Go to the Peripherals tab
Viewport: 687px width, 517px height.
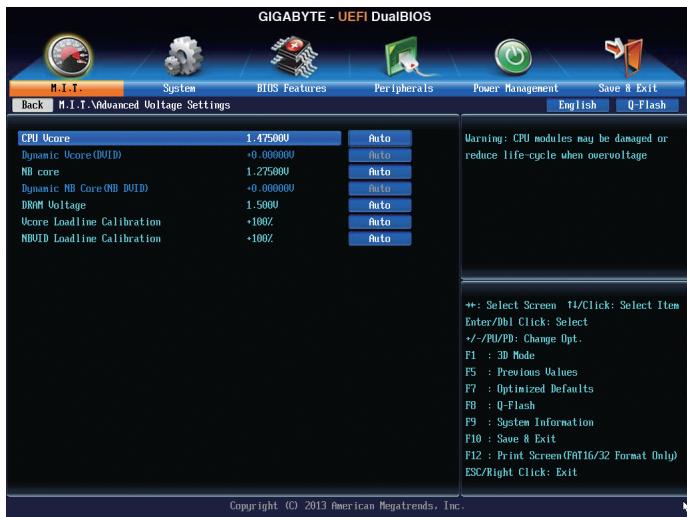(404, 89)
